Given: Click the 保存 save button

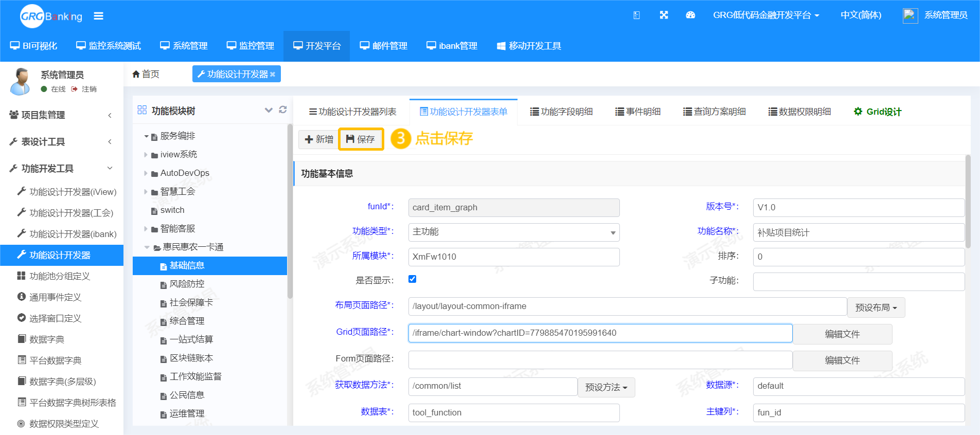Looking at the screenshot, I should [x=361, y=139].
